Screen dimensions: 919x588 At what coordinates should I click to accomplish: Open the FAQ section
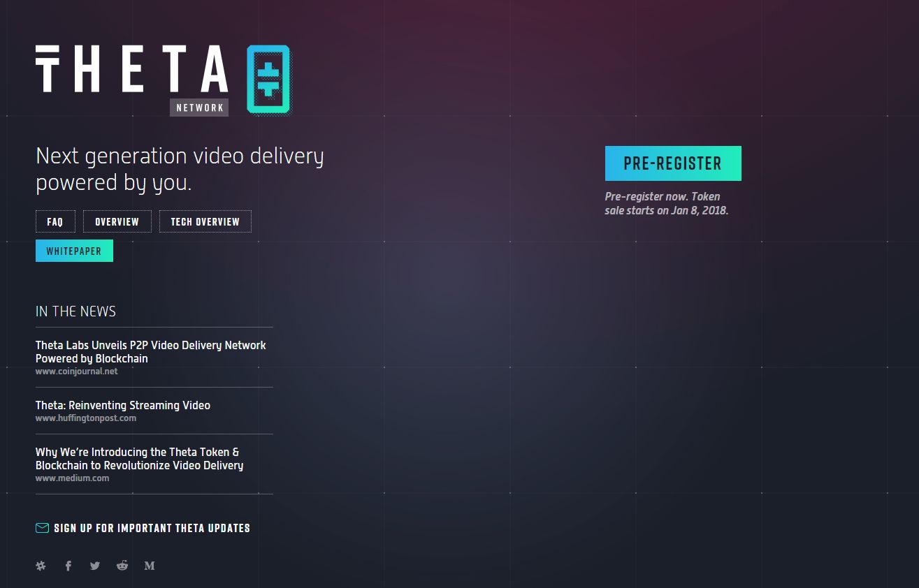(x=55, y=221)
